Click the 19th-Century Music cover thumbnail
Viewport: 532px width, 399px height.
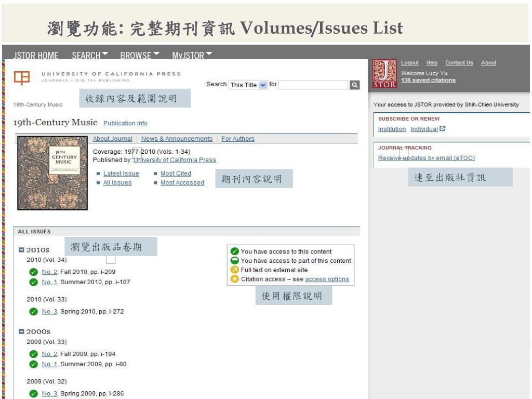coord(52,173)
